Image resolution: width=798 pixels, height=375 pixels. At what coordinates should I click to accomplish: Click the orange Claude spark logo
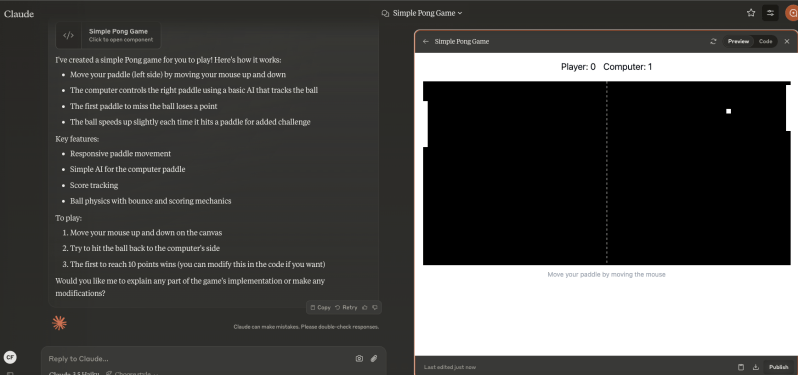point(59,323)
